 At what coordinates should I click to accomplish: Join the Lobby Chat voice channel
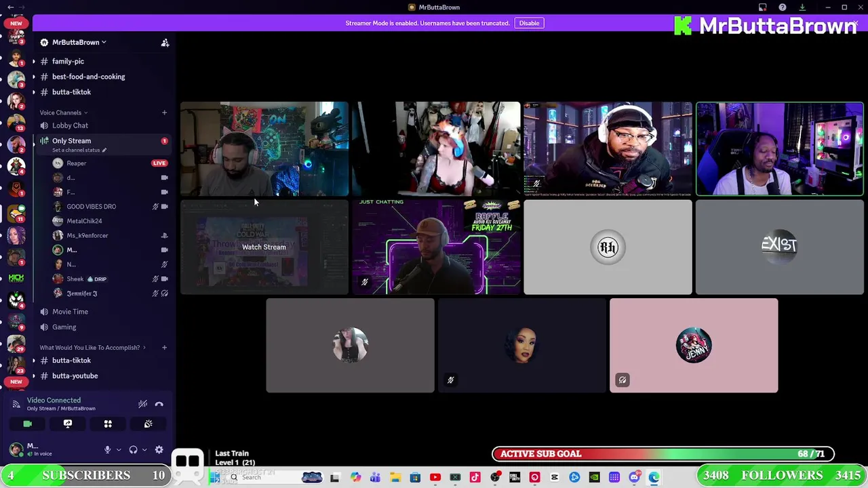click(x=70, y=125)
